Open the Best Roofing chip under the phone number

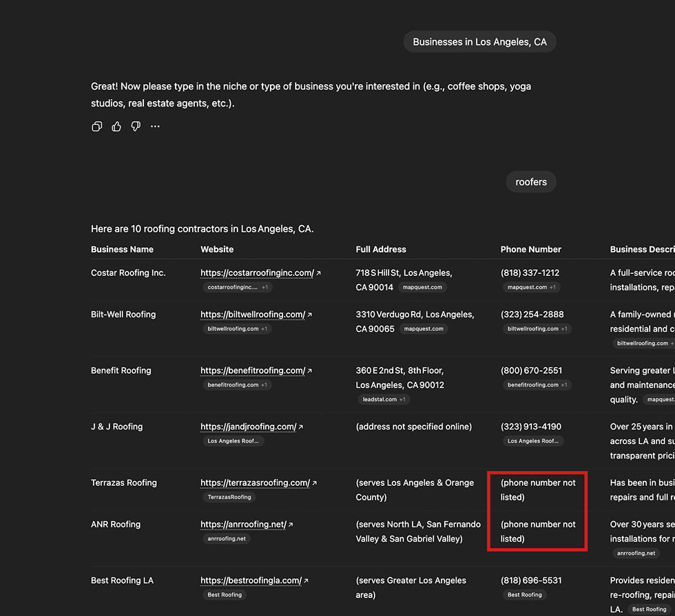524,595
